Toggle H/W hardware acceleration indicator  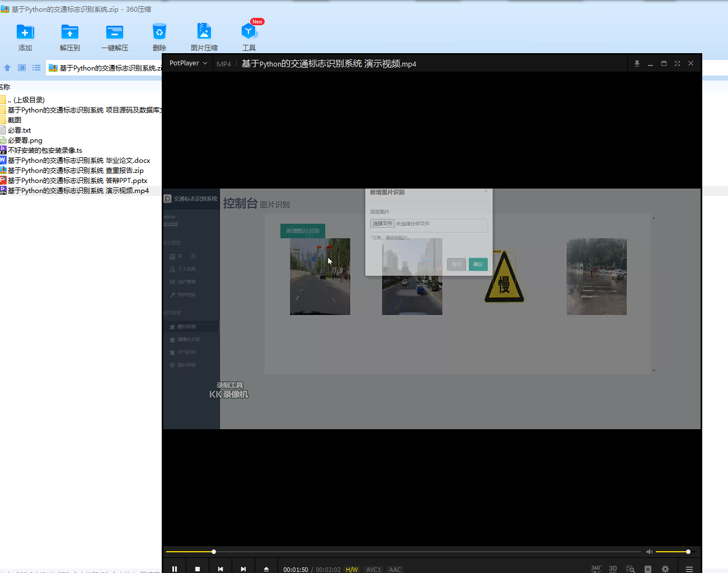(351, 570)
